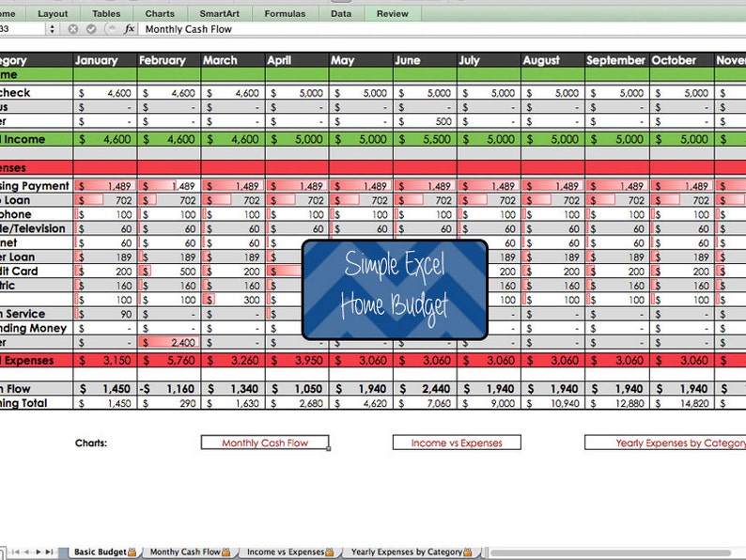Jump to the last sheet arrow
Image resolution: width=746 pixels, height=560 pixels.
(x=49, y=552)
